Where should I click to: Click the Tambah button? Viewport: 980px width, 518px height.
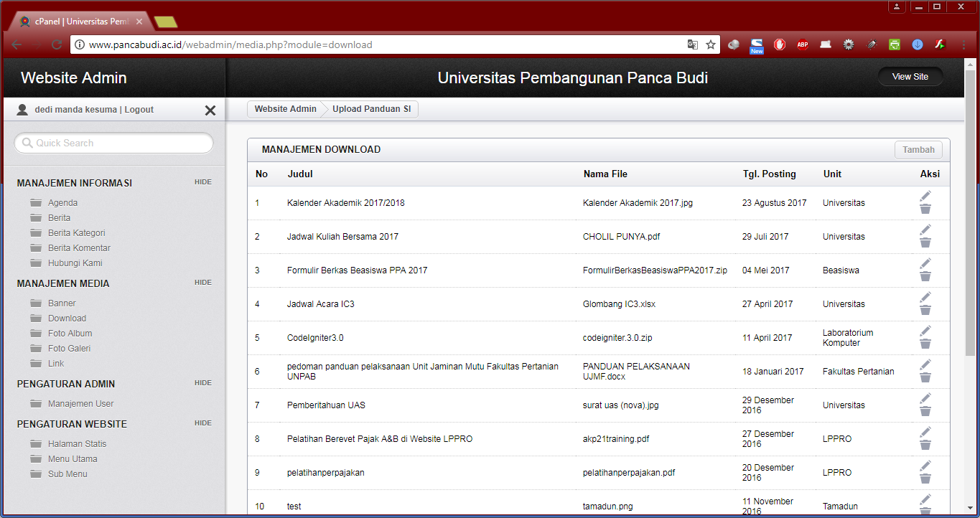[x=918, y=150]
